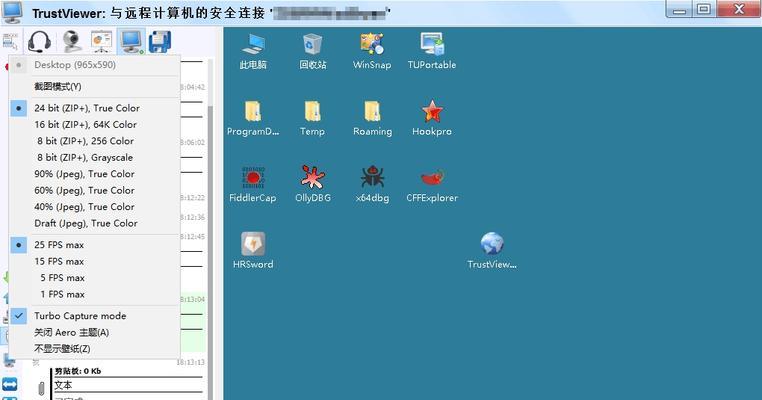This screenshot has width=762, height=400.
Task: Launch FiddlerCap desktop icon
Action: pos(253,184)
